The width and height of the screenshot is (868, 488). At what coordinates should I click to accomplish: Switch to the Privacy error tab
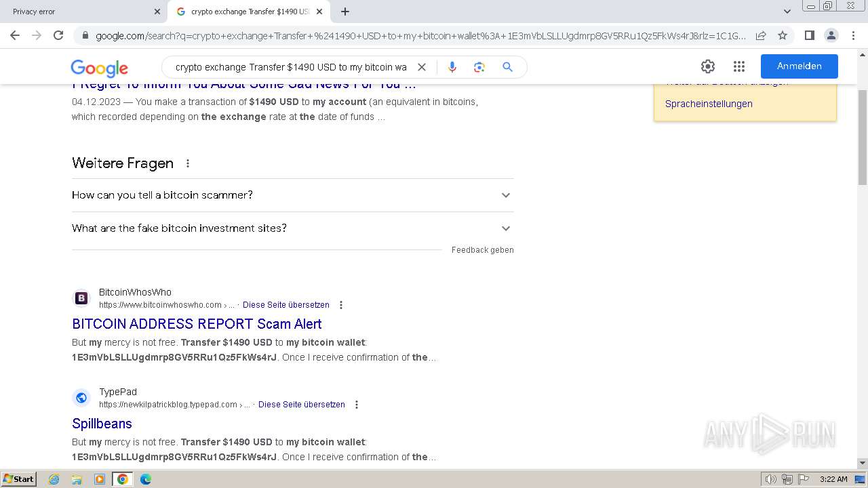coord(83,12)
